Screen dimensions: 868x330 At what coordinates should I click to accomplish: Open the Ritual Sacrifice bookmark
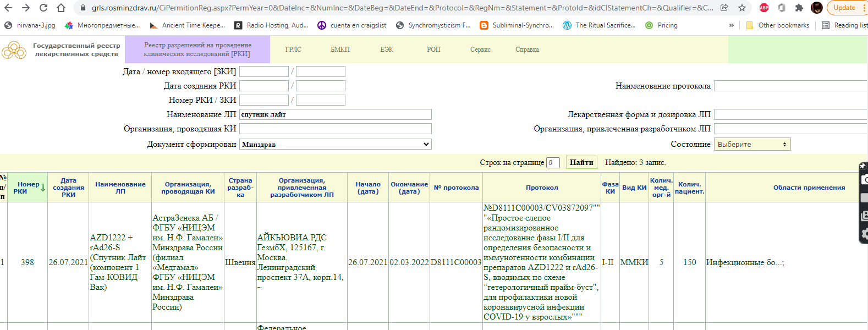click(600, 25)
